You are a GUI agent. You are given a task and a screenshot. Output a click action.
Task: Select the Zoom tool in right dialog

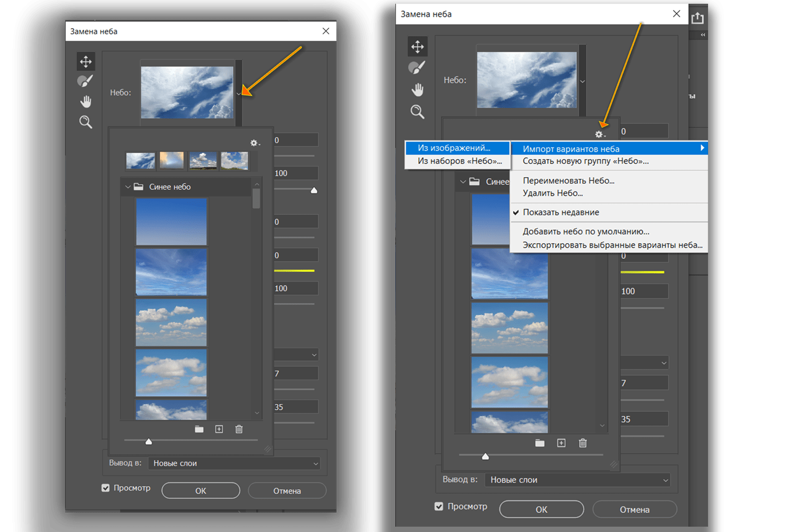click(418, 112)
